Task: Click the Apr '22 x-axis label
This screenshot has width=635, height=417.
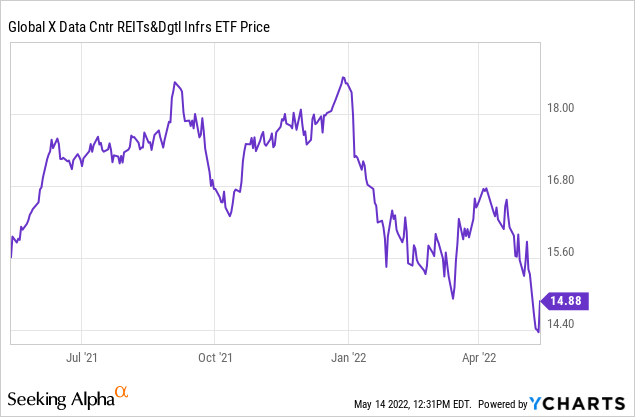Action: (480, 357)
